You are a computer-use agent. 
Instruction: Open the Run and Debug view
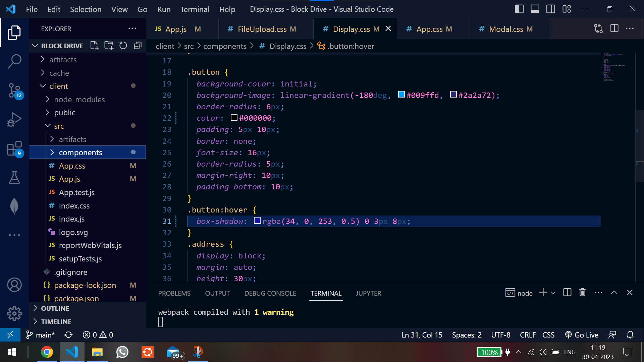14,119
